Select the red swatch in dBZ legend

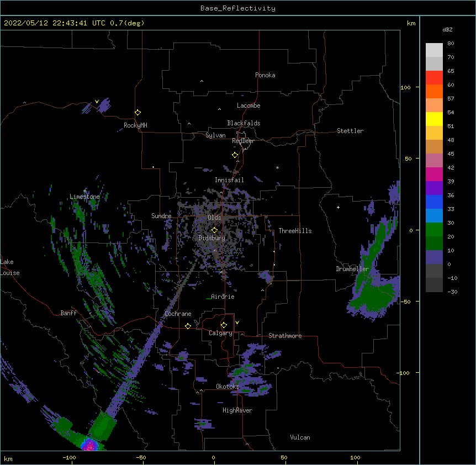tap(434, 77)
